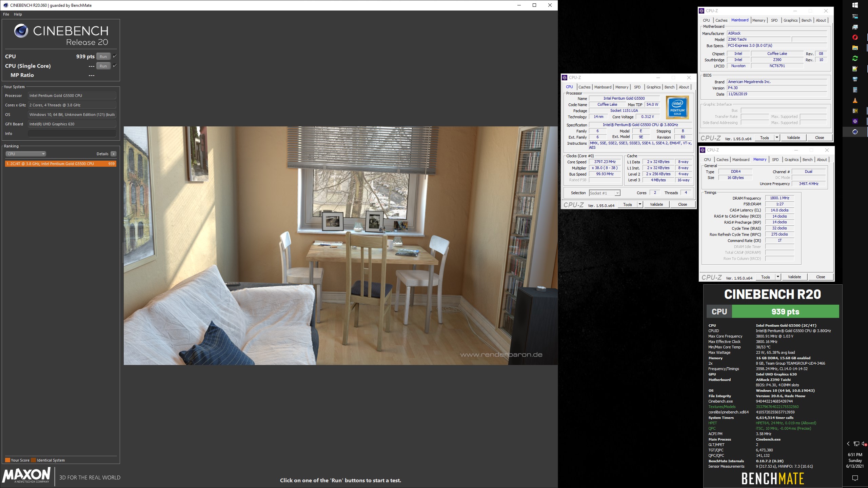Open the performance monitor taskbar icon
Image resolution: width=868 pixels, height=488 pixels.
[855, 27]
